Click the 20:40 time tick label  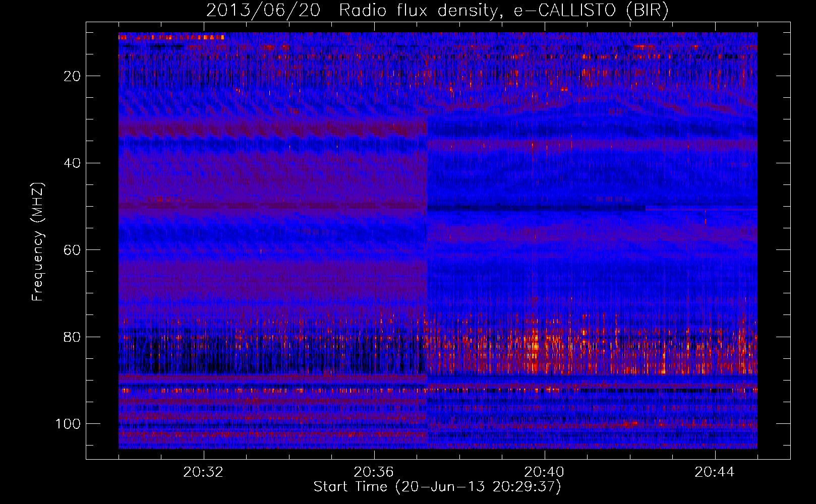[x=544, y=472]
